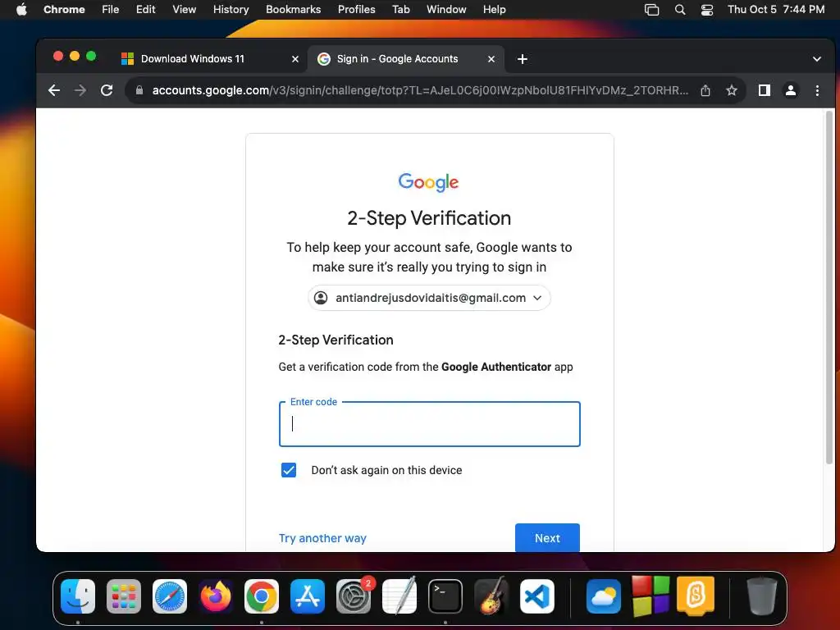The image size is (840, 630).
Task: Go back using the browser back arrow
Action: (x=54, y=90)
